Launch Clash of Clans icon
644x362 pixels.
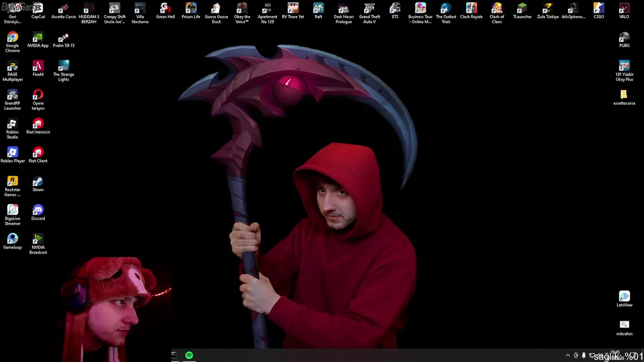pos(497,14)
